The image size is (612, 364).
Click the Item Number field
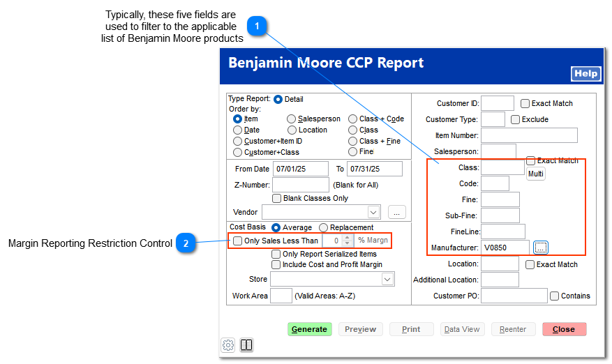(529, 135)
